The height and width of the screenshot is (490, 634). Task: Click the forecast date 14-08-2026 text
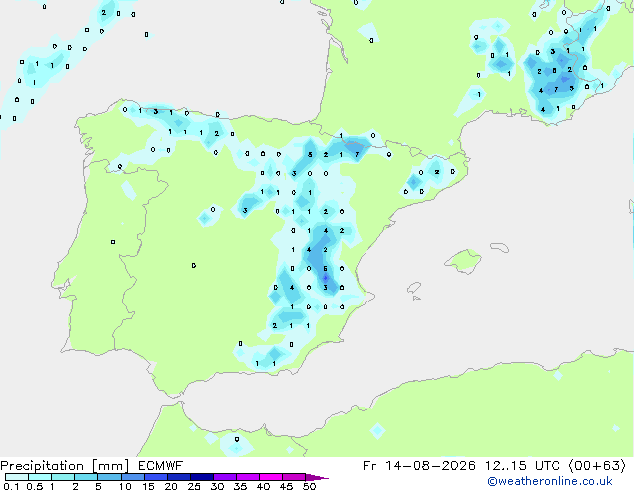coord(430,466)
